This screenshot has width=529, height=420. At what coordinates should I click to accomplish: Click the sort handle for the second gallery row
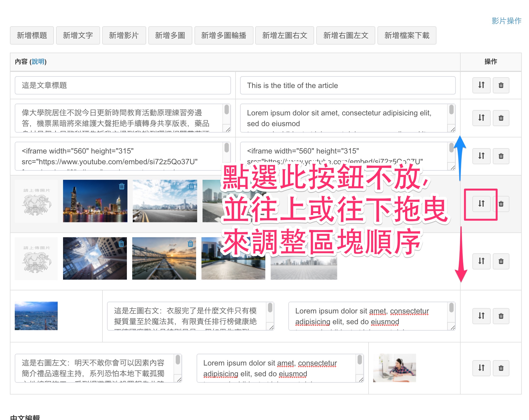click(x=481, y=261)
